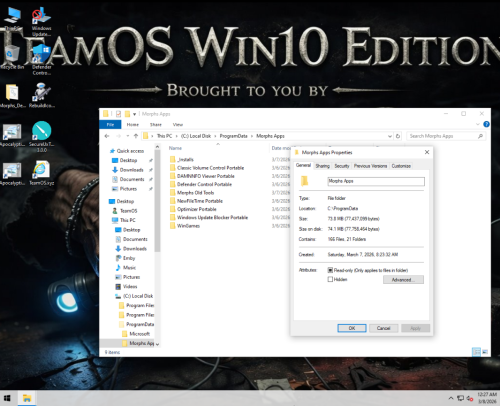Image resolution: width=500 pixels, height=406 pixels.
Task: Open the Windows Update shortcut on desktop
Action: click(41, 21)
